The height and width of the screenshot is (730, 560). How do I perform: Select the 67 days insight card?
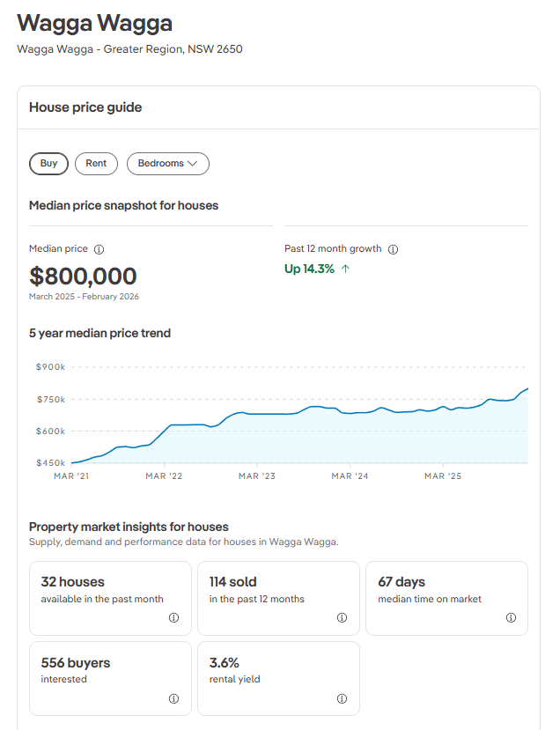pos(446,598)
